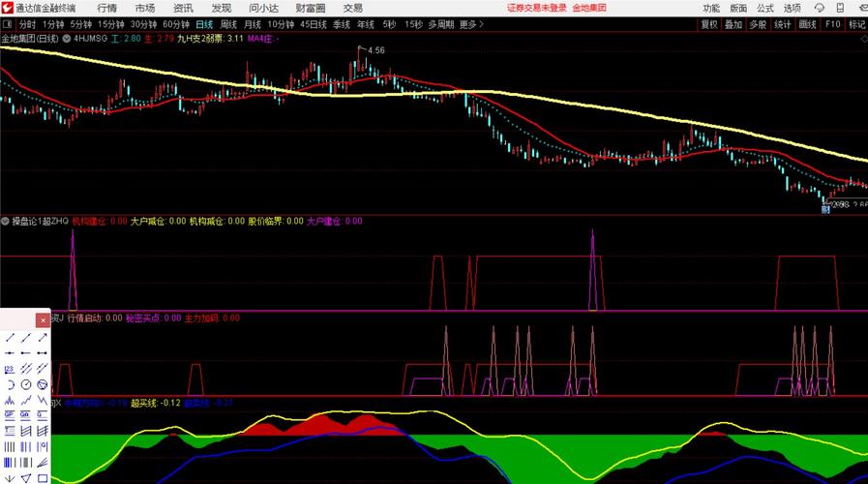Select the line segment drawing tool
The width and height of the screenshot is (868, 484).
click(x=10, y=337)
